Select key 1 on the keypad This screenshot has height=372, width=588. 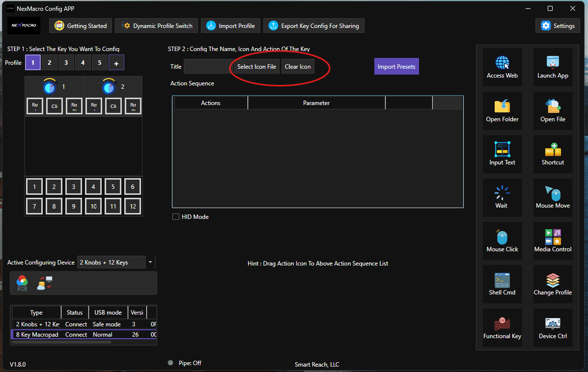[34, 186]
